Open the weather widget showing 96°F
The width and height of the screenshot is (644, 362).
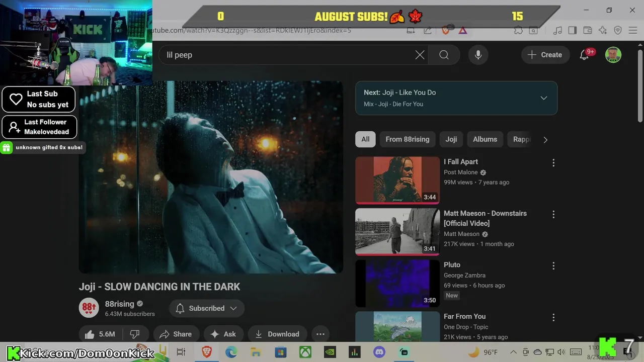[483, 352]
